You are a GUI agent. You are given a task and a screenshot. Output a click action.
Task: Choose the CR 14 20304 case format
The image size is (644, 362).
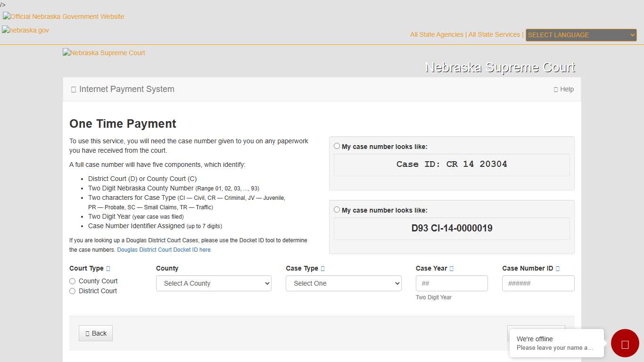[x=337, y=146]
